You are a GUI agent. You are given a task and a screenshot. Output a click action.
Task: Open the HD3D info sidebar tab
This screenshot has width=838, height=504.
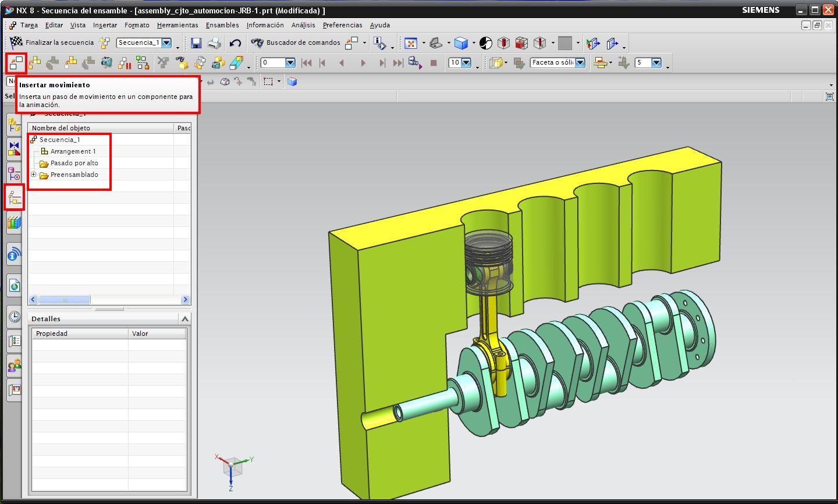[15, 254]
